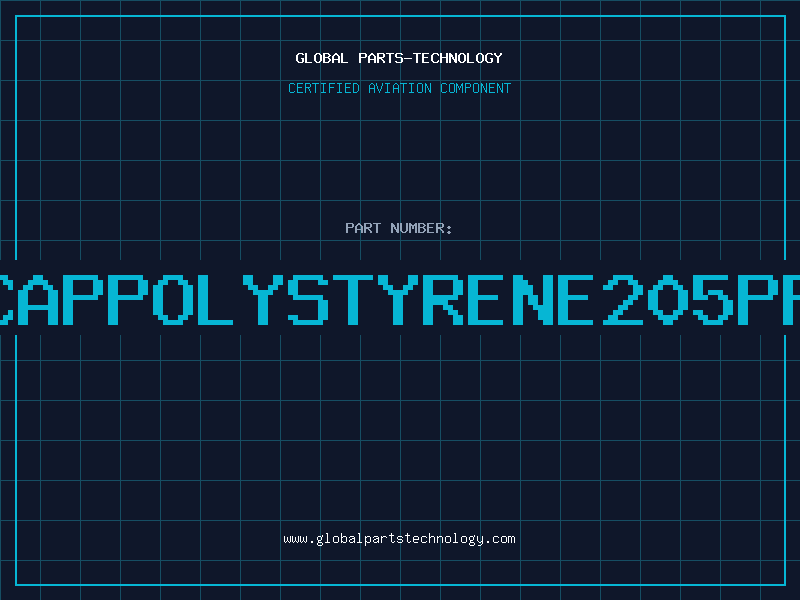Click the PART NUMBER: label
The height and width of the screenshot is (600, 800).
coord(399,228)
